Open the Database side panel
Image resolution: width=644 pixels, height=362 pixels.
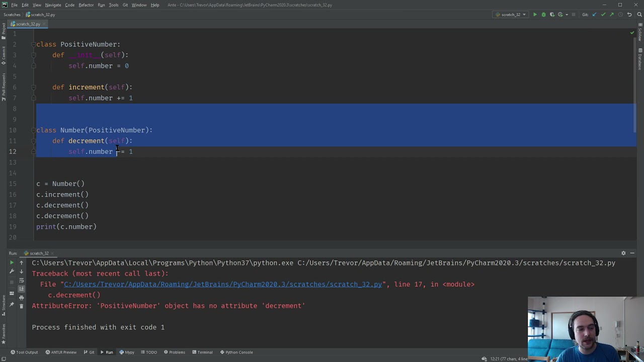point(640,59)
